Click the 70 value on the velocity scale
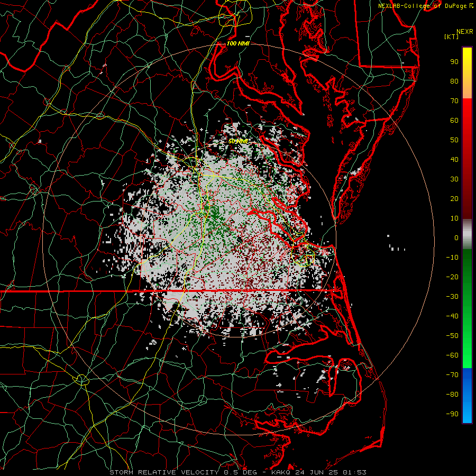The width and height of the screenshot is (476, 476). [x=454, y=101]
